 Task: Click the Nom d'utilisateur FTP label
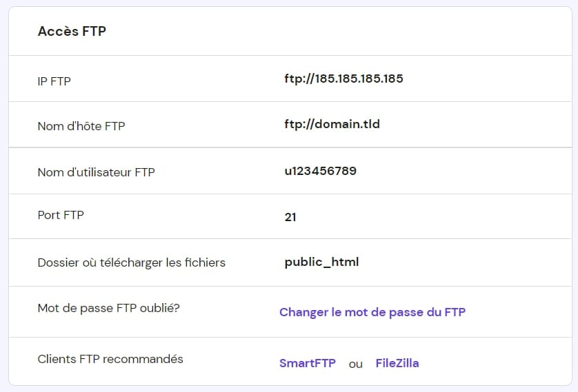pos(96,172)
